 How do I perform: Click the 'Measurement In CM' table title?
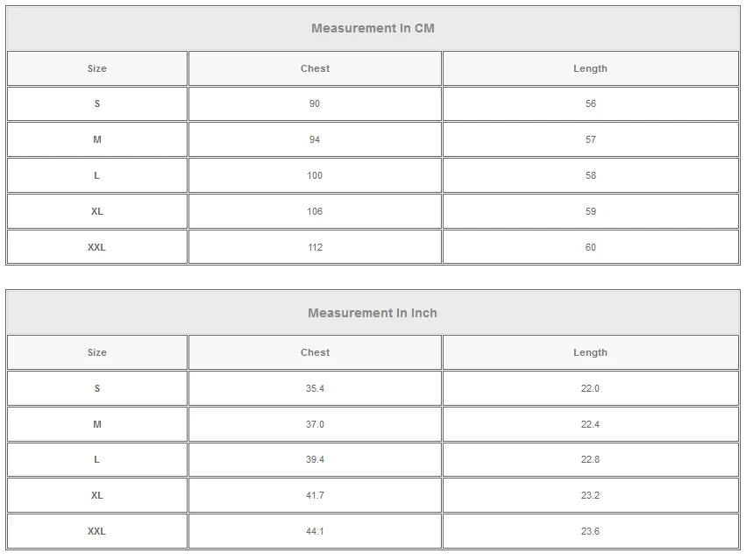point(373,28)
